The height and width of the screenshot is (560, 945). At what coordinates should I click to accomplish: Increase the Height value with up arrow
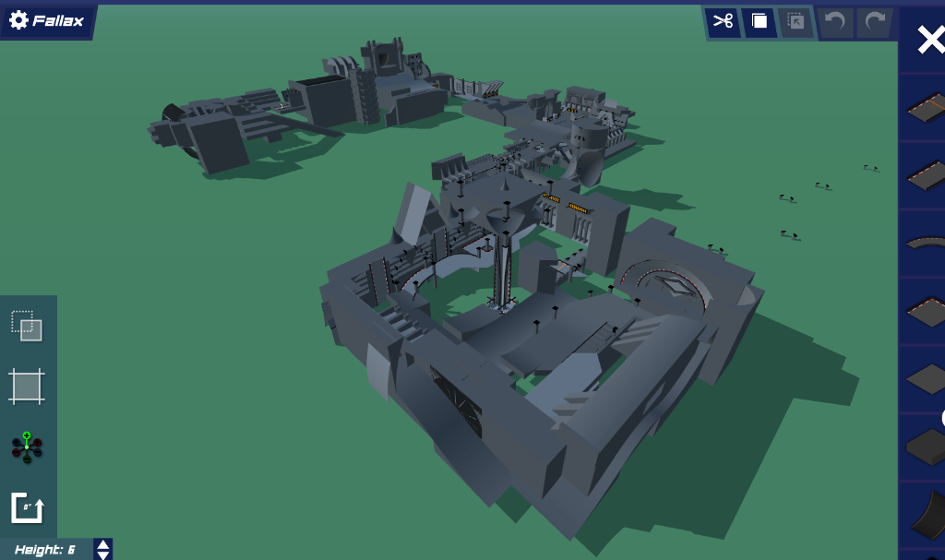coord(103,544)
